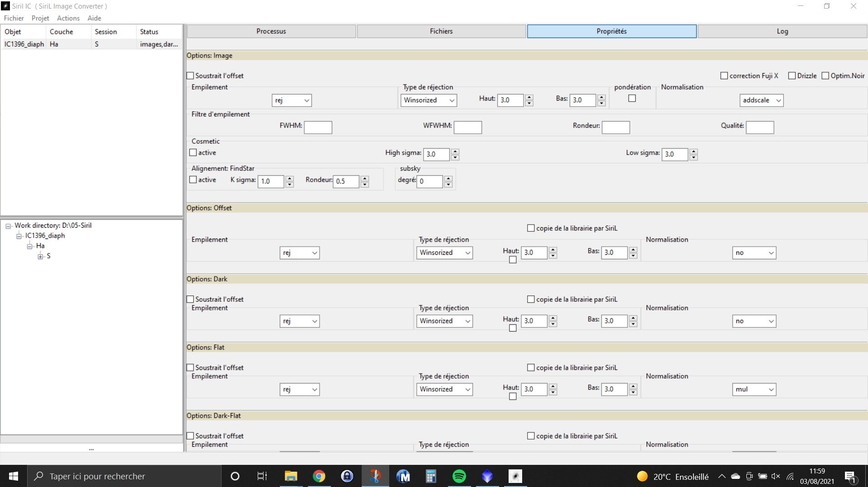Image resolution: width=868 pixels, height=487 pixels.
Task: Open the weather widget showing 20°C Ensoleillé
Action: pyautogui.click(x=673, y=477)
